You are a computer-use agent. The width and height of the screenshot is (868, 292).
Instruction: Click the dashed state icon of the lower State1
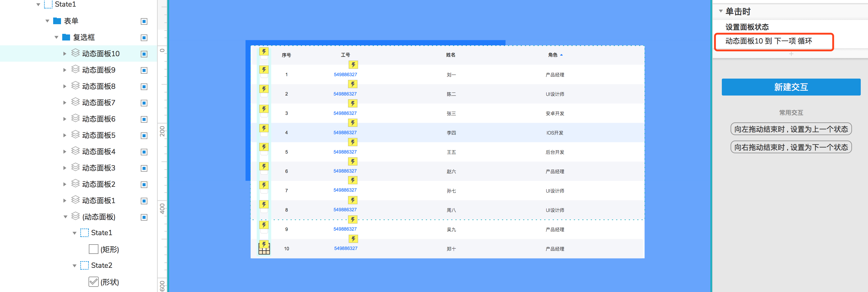(85, 233)
